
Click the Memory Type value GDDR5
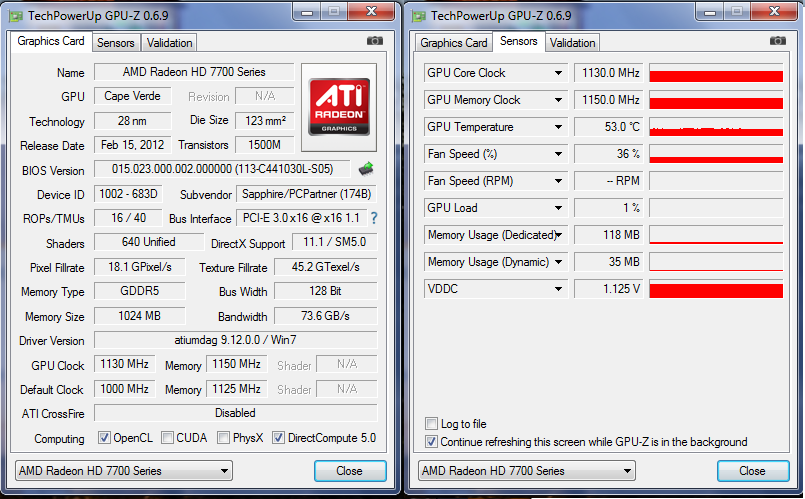[x=140, y=291]
